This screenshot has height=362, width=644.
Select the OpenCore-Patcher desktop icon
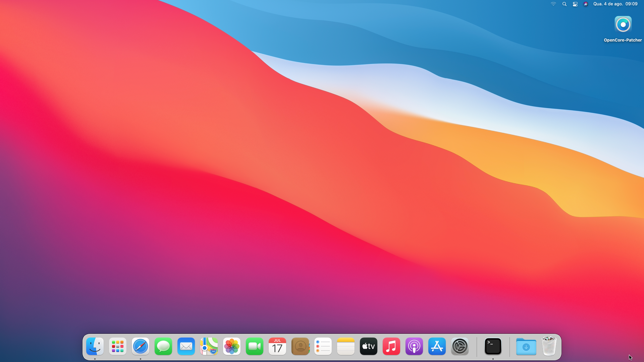pos(623,25)
